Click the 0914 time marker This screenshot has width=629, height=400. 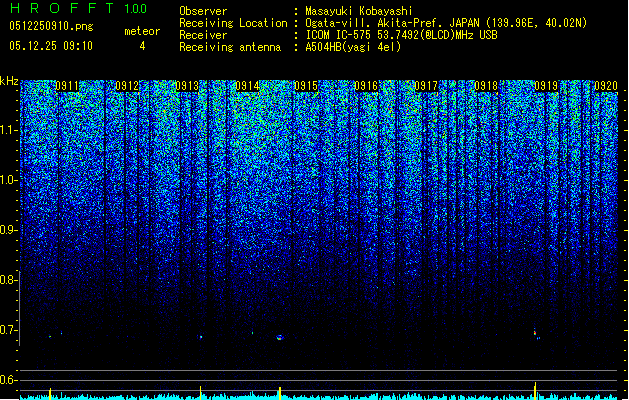(x=248, y=86)
